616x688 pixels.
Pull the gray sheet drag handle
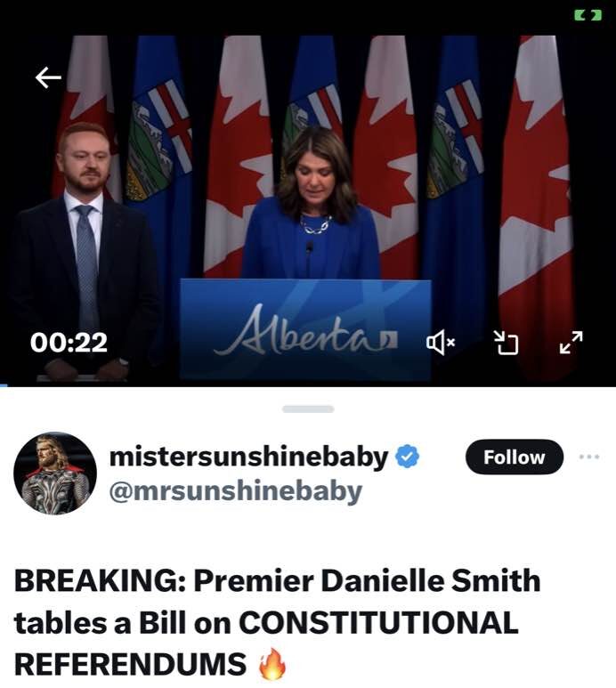coord(308,409)
